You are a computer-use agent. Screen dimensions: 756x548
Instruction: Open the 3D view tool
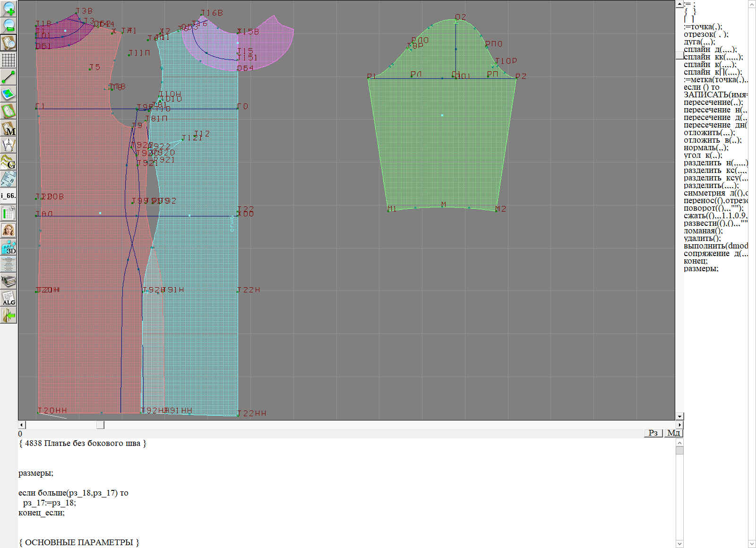pyautogui.click(x=9, y=247)
